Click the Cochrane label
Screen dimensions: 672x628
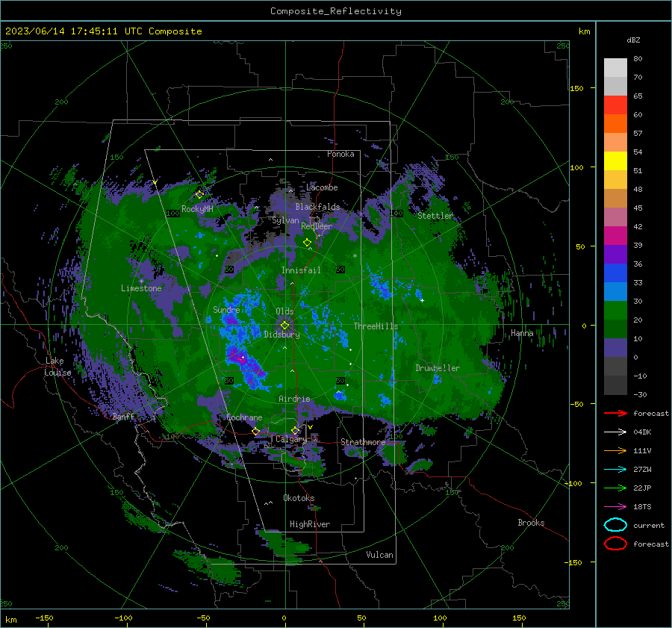point(244,417)
